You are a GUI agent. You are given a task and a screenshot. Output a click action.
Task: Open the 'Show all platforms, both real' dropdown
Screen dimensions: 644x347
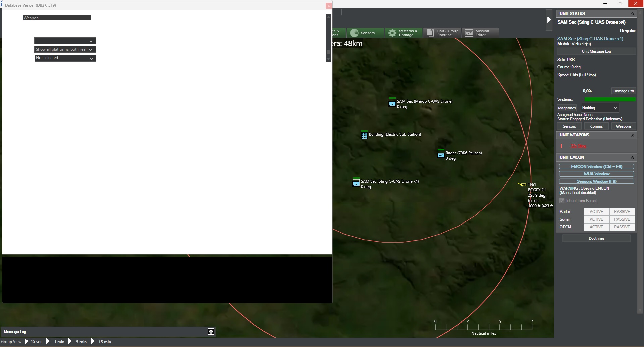[65, 49]
